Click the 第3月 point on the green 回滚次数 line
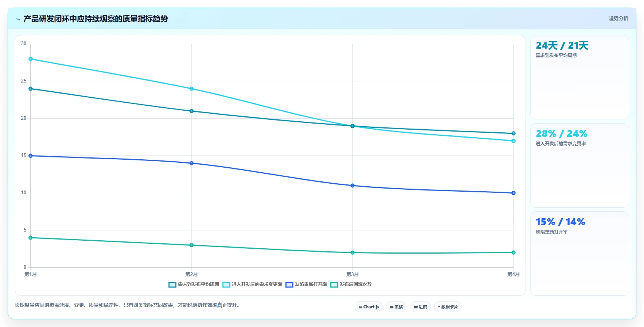This screenshot has width=644, height=327. point(352,252)
